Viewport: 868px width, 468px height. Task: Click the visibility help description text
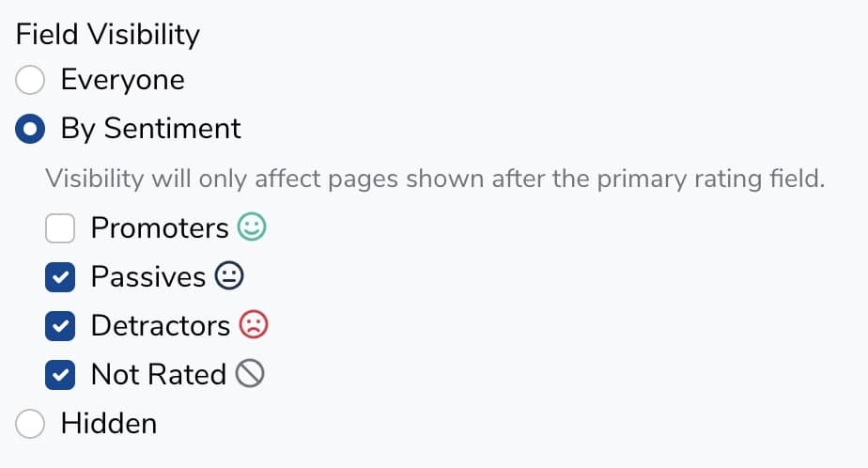[x=435, y=179]
